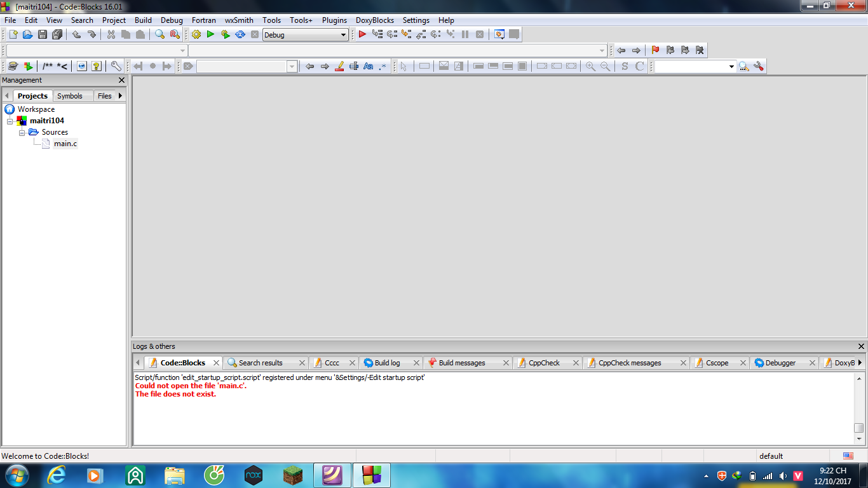This screenshot has height=488, width=868.
Task: Cut selection with scissors icon
Action: [111, 34]
